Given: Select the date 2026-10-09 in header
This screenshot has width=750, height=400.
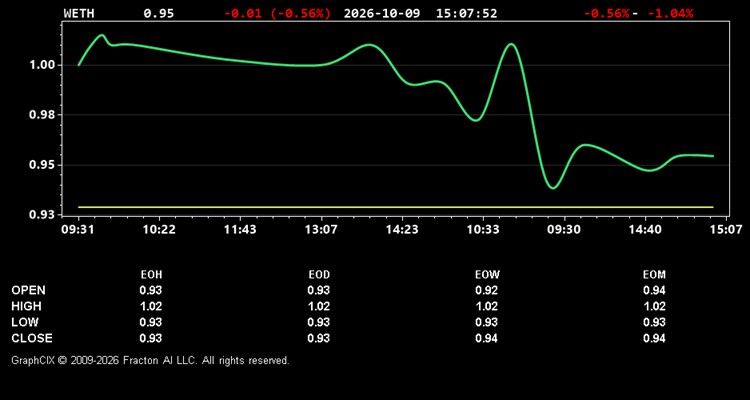Looking at the screenshot, I should [382, 13].
